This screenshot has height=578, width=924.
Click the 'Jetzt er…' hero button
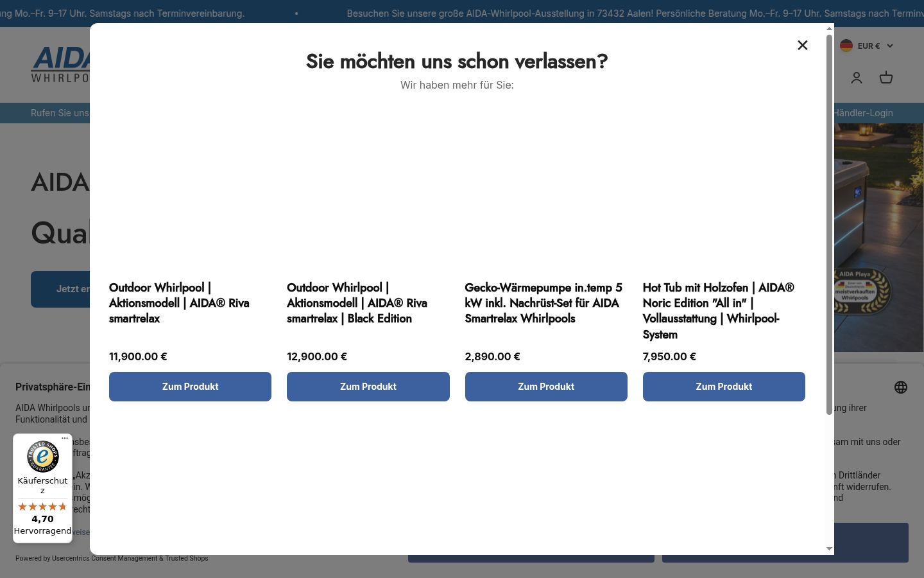coord(60,289)
